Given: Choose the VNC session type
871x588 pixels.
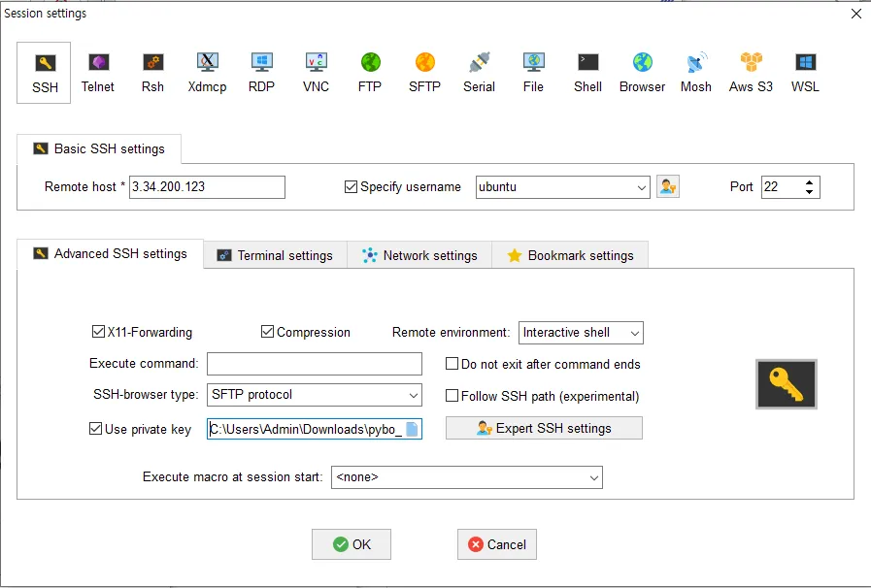Looking at the screenshot, I should click(x=317, y=73).
